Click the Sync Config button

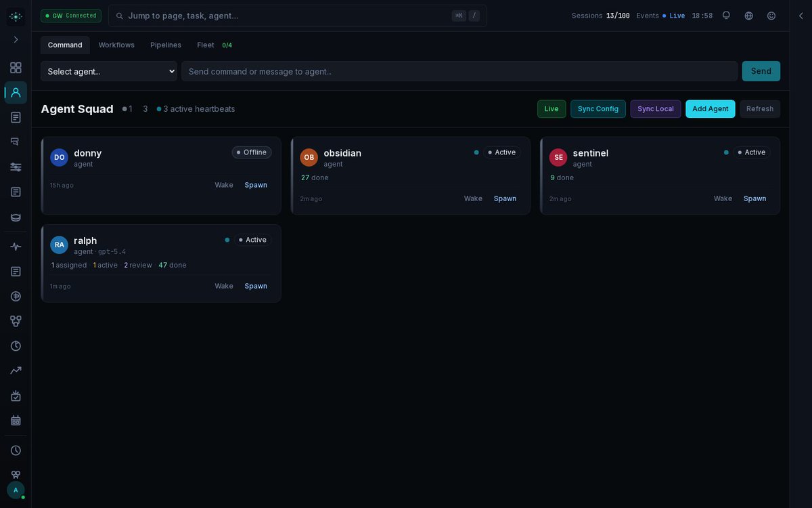click(x=598, y=109)
